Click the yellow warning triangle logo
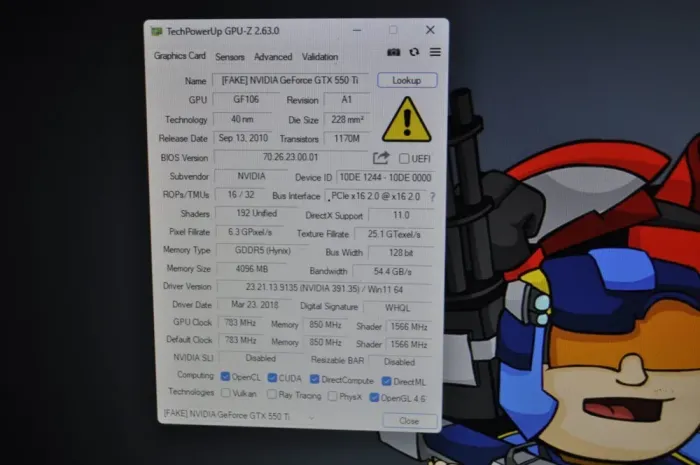This screenshot has height=465, width=700. [406, 120]
